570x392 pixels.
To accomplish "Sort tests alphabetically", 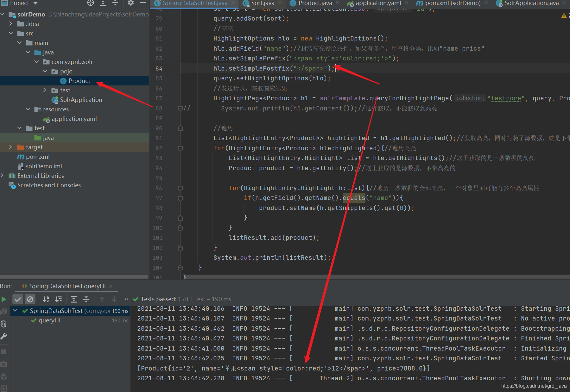I will tap(46, 299).
